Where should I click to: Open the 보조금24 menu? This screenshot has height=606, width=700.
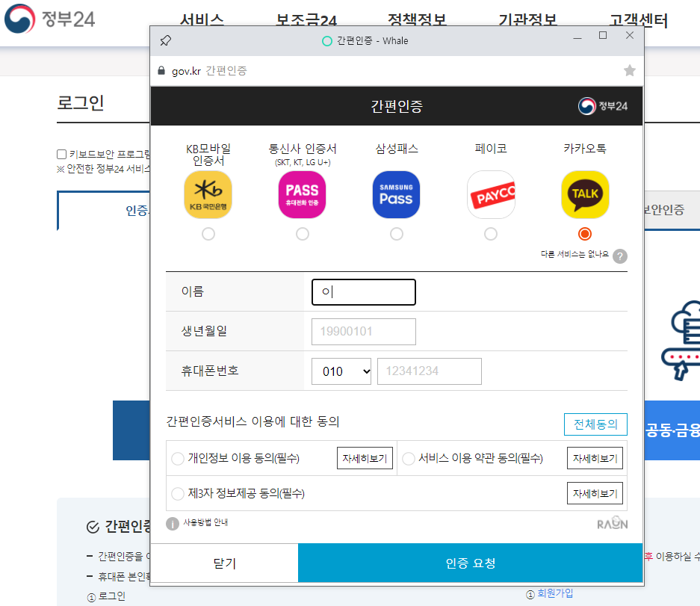(306, 20)
